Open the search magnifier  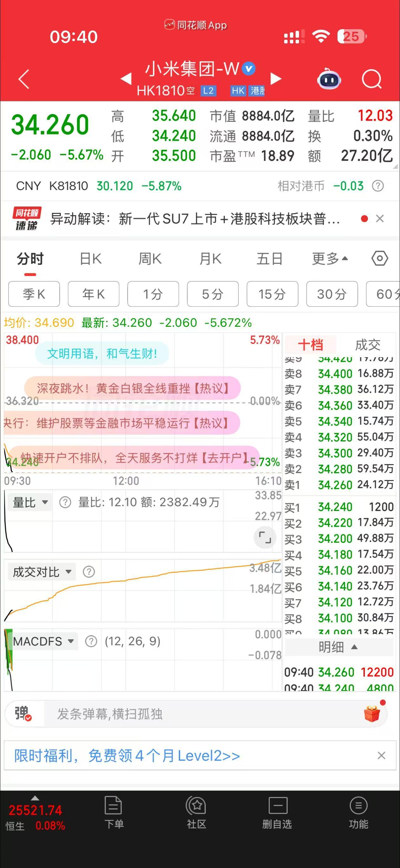click(372, 80)
